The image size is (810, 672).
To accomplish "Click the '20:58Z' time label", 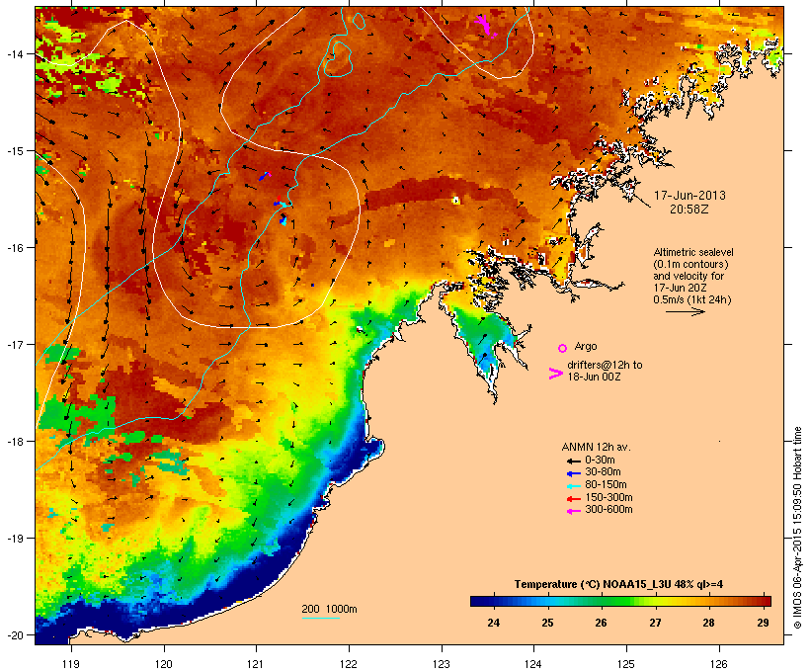I will 689,210.
